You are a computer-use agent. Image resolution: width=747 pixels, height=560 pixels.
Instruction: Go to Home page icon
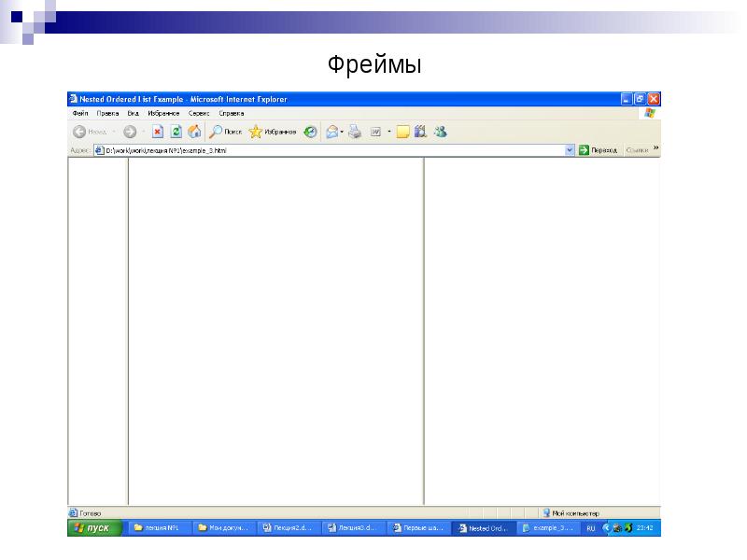tap(194, 132)
